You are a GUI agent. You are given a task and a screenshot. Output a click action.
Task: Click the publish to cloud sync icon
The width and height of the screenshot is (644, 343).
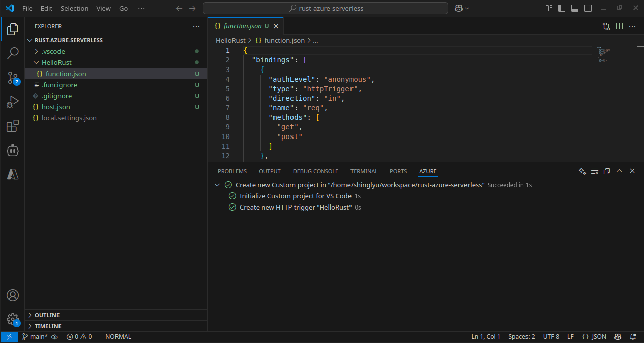pos(55,337)
